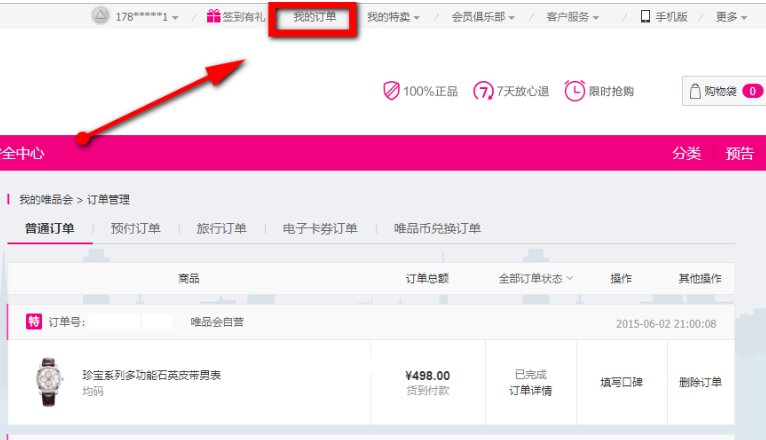
Task: Click the 100%正品 shield icon
Action: (x=391, y=91)
